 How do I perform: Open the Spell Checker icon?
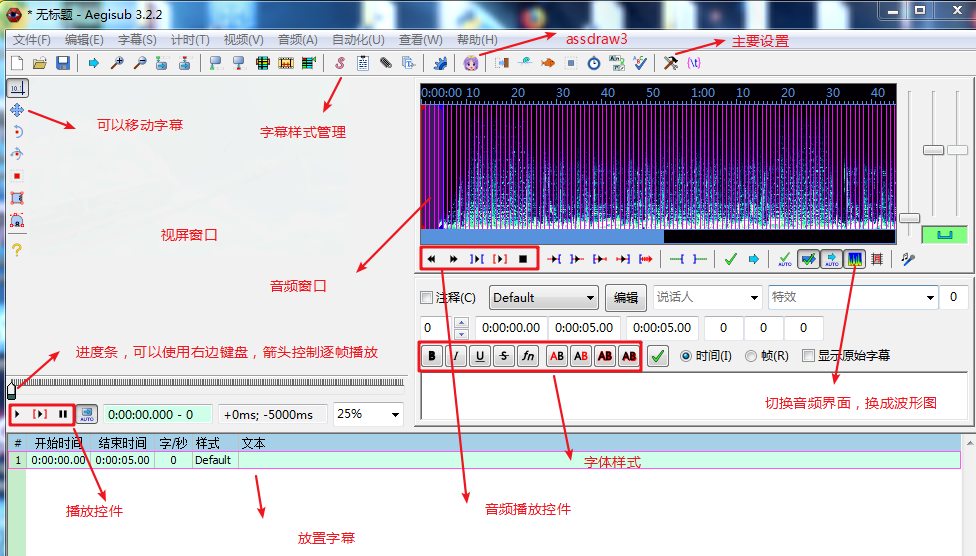pyautogui.click(x=640, y=63)
